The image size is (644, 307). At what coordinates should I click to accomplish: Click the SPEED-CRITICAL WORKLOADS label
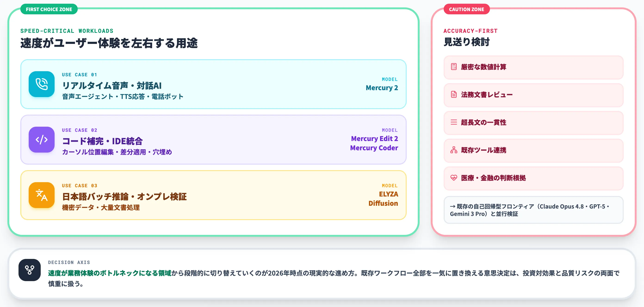67,31
